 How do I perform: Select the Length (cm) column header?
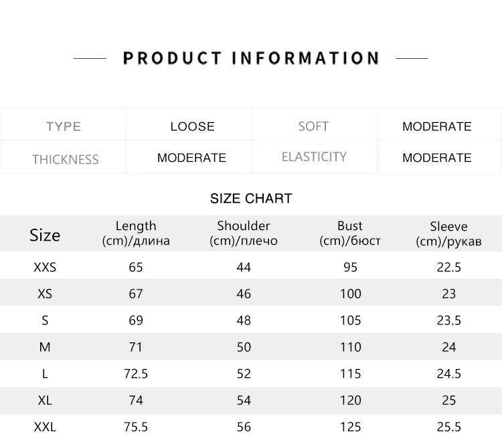coord(136,233)
